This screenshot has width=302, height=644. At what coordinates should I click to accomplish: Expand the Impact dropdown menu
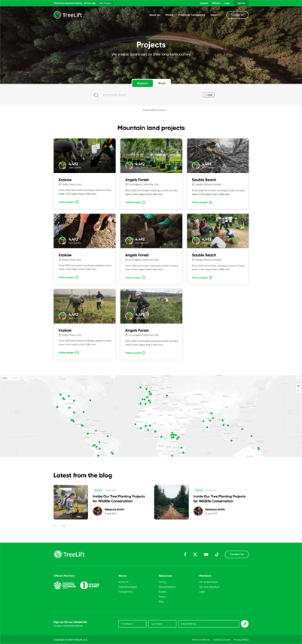point(215,15)
